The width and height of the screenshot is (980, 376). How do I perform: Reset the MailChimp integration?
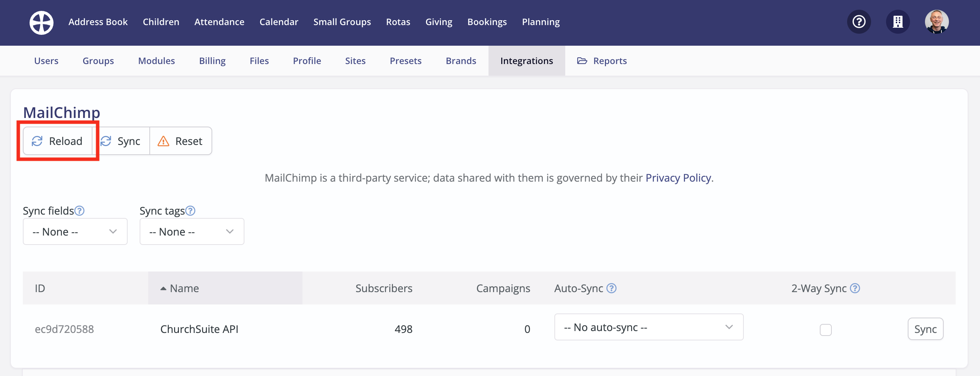point(181,141)
